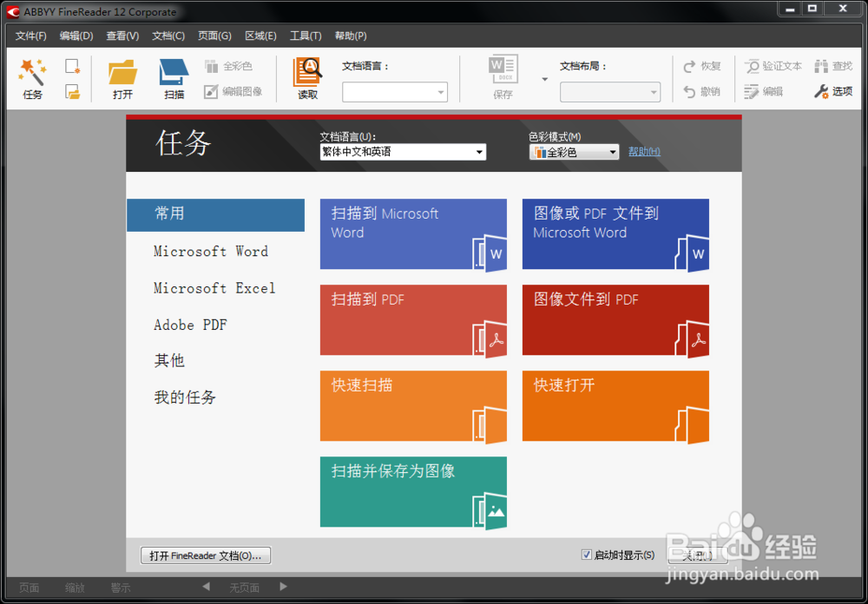Select the Common (常用) task category
Viewport: 868px width, 604px height.
215,215
